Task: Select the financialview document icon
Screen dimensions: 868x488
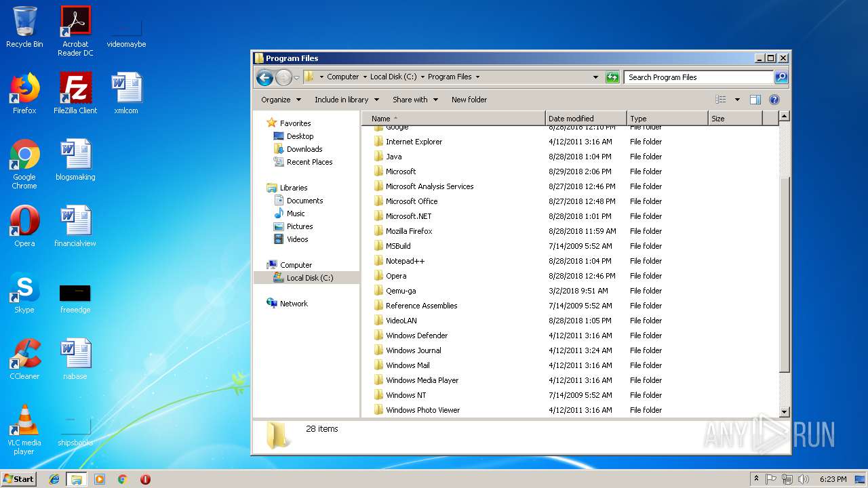Action: tap(75, 226)
